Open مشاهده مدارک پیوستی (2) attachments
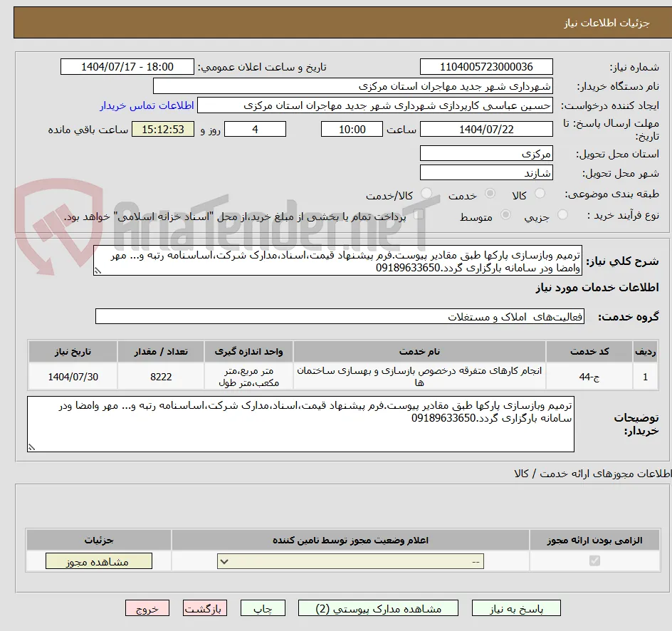Image resolution: width=672 pixels, height=631 pixels. point(378,608)
